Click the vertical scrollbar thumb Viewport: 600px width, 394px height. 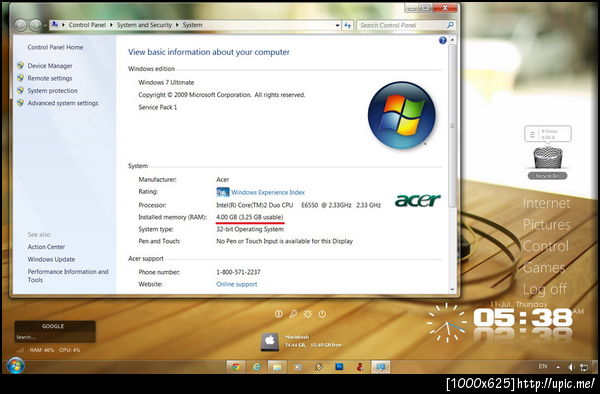(452, 126)
